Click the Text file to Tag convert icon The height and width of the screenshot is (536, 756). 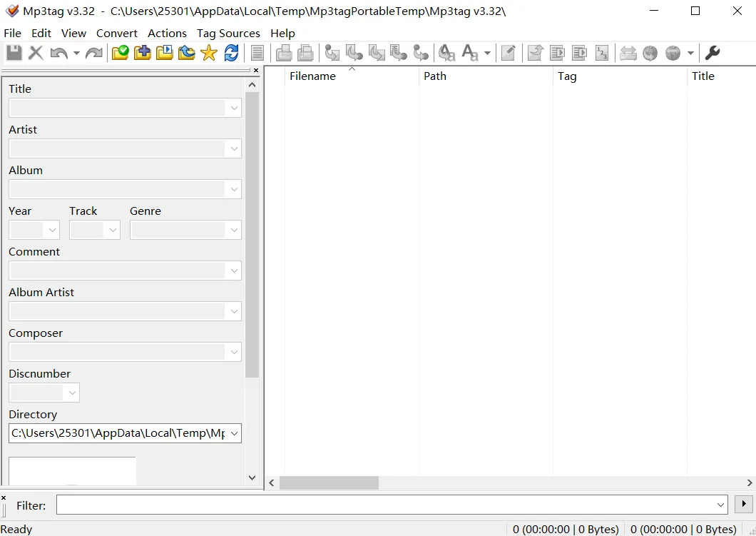[399, 53]
